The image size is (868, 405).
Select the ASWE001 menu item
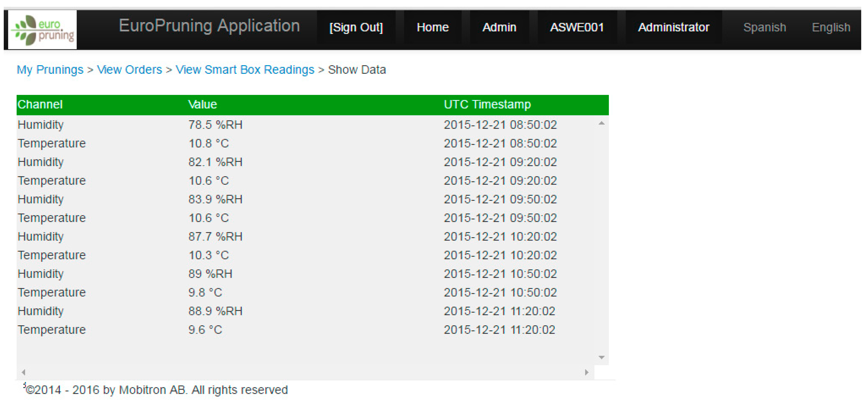pyautogui.click(x=577, y=27)
